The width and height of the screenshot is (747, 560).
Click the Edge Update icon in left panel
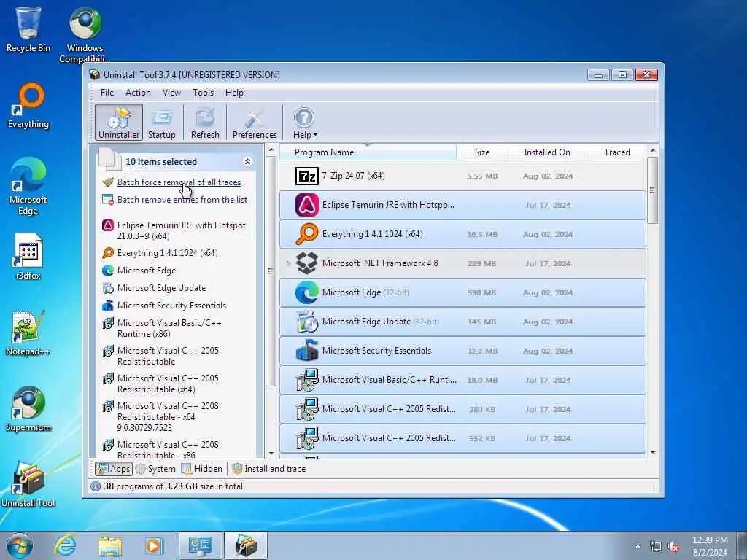(x=108, y=288)
